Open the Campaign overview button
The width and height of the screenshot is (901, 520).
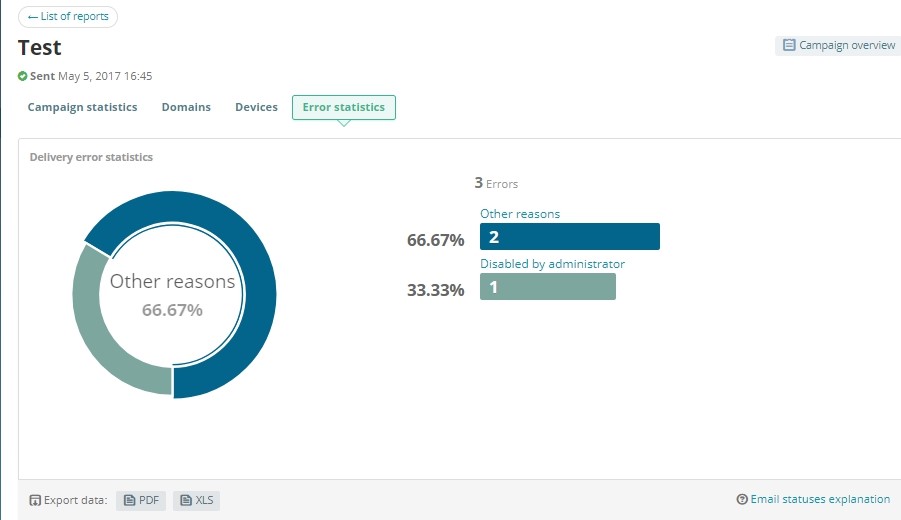(x=838, y=46)
